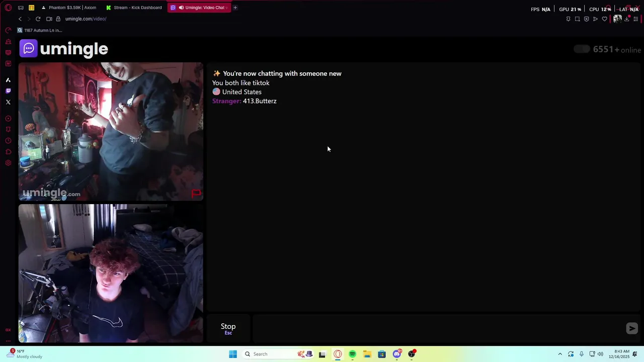Click the yellow grid workspace icon
Image resolution: width=644 pixels, height=362 pixels.
coord(31,8)
